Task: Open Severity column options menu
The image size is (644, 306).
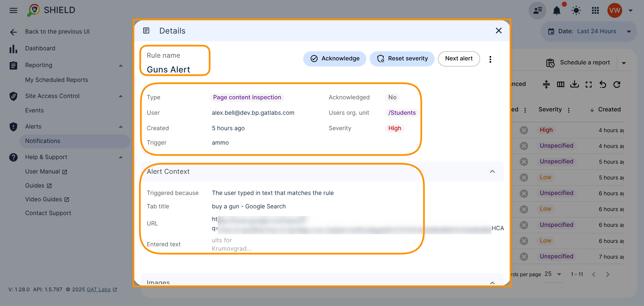Action: 569,110
